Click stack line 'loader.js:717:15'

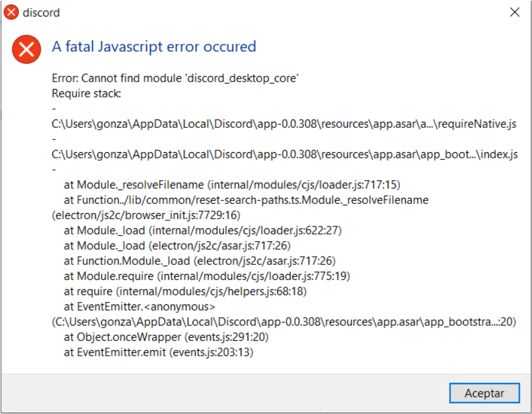click(232, 184)
